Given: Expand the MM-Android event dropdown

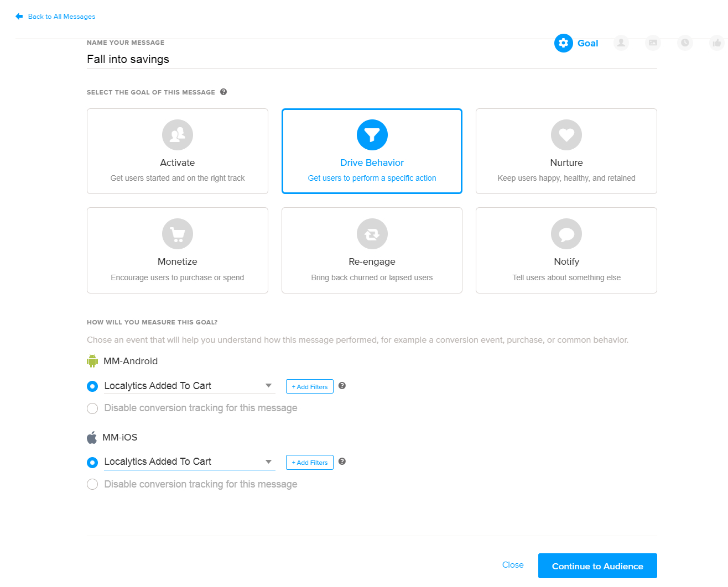Looking at the screenshot, I should tap(268, 386).
